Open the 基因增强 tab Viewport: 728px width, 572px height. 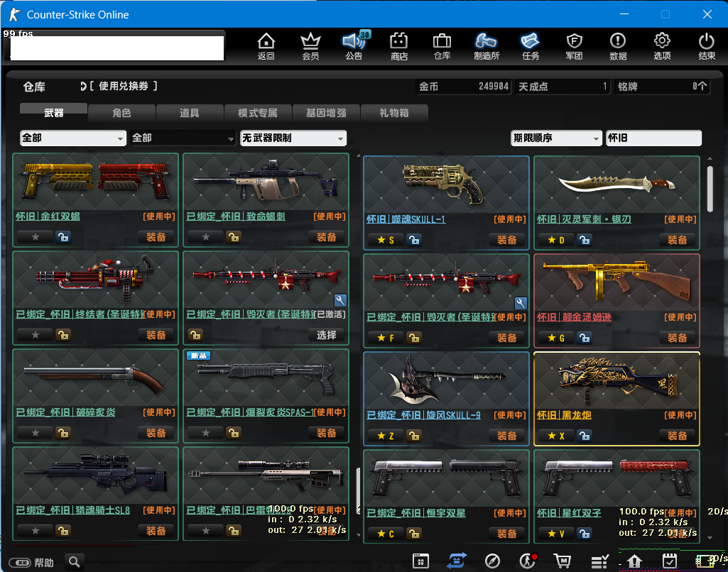[326, 113]
